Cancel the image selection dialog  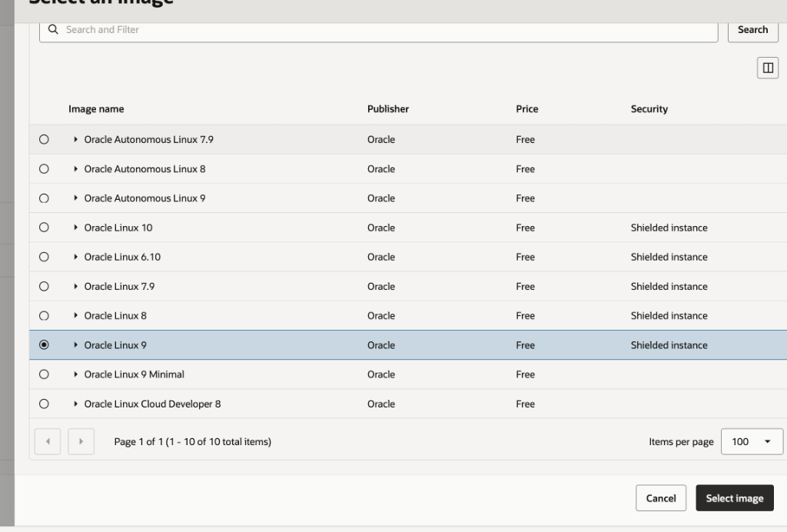pyautogui.click(x=660, y=498)
